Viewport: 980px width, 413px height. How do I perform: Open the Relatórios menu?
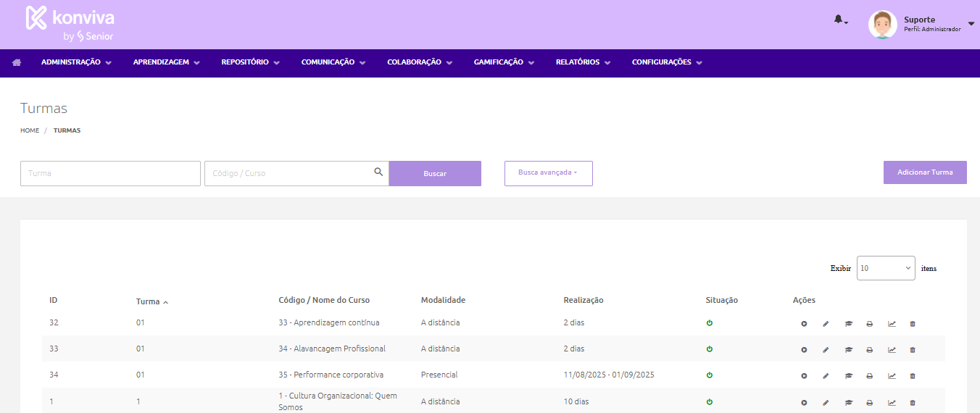point(583,63)
